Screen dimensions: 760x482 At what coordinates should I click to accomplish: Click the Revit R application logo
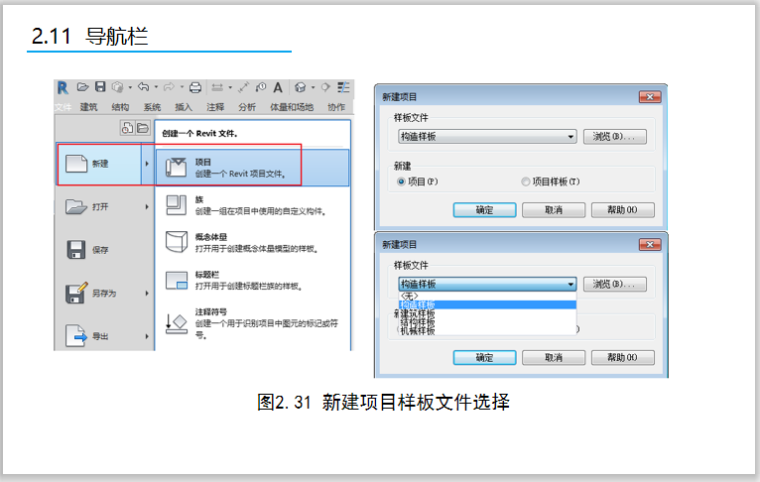[x=63, y=87]
